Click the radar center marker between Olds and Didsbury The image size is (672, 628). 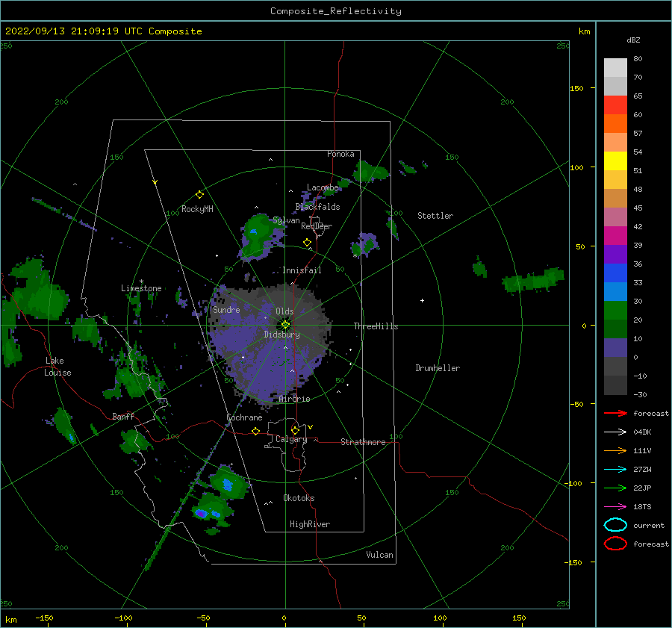pyautogui.click(x=285, y=325)
